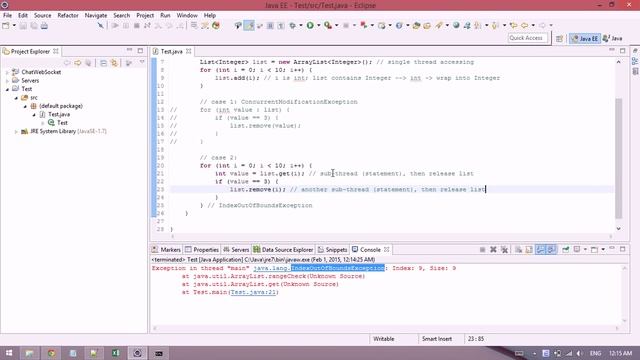Open the Snippets tab
This screenshot has width=640, height=360.
tap(333, 249)
